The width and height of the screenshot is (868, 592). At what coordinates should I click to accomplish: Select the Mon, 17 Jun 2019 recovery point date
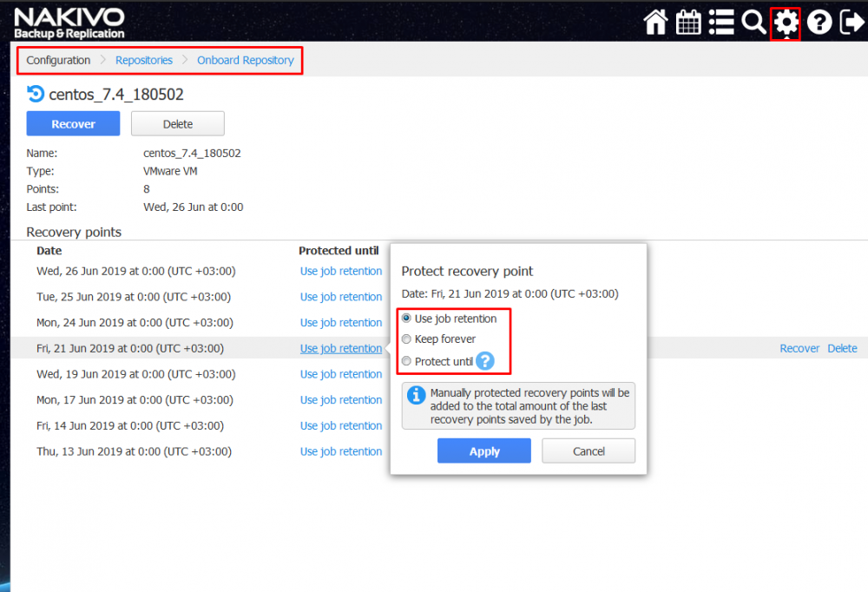point(135,400)
